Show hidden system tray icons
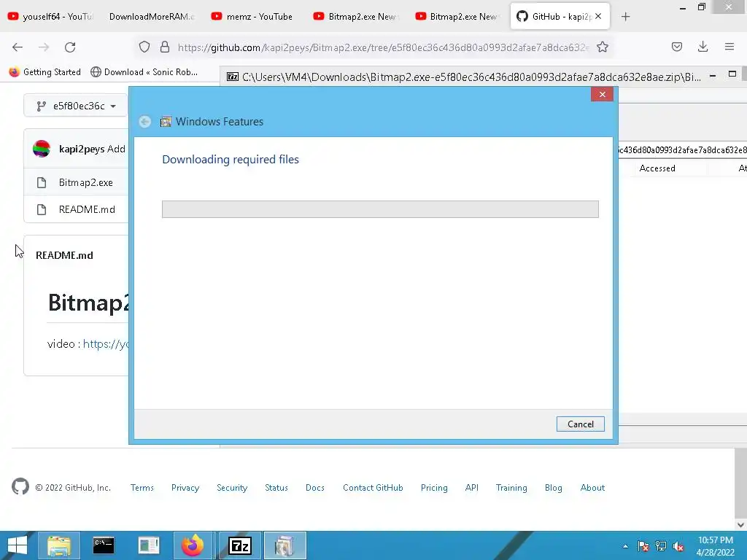The width and height of the screenshot is (747, 560). point(625,546)
